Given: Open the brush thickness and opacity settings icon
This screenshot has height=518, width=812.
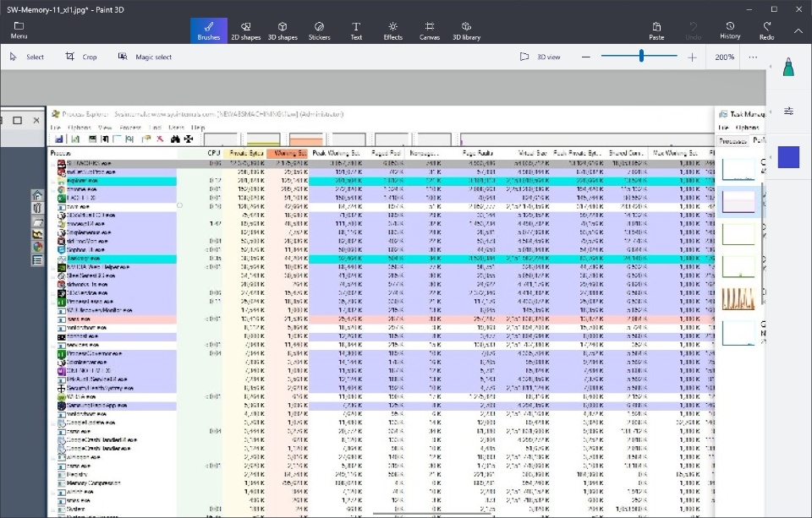Looking at the screenshot, I should 788,111.
